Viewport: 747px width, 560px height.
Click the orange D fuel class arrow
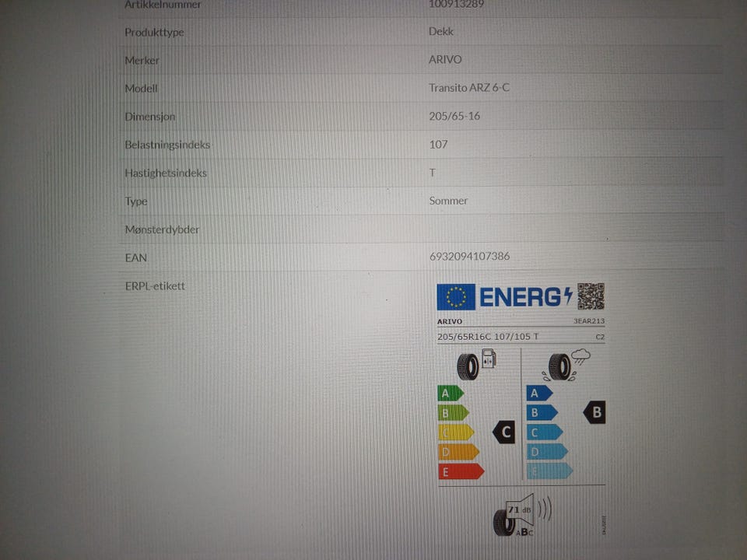pyautogui.click(x=458, y=452)
